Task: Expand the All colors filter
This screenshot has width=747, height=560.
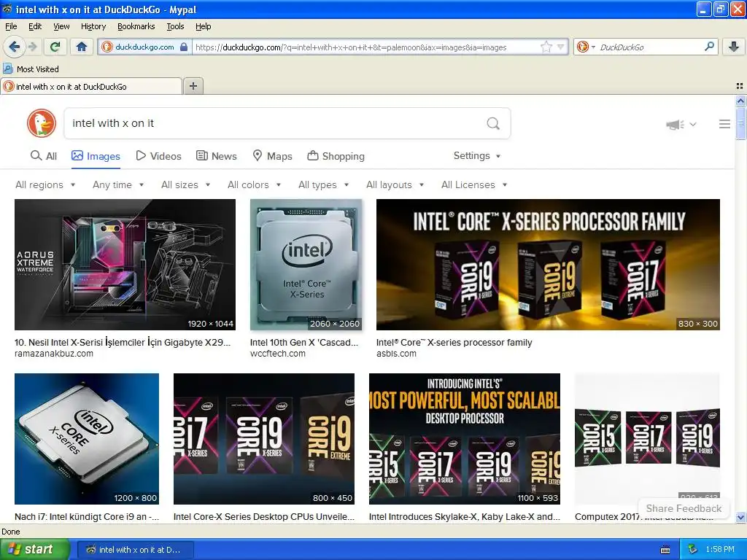Action: coord(255,184)
